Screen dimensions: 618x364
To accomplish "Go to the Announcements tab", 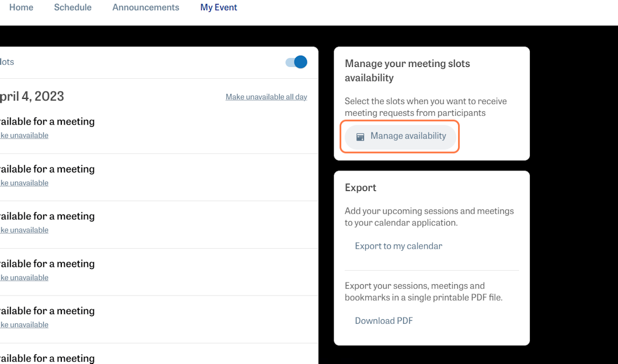I will click(x=146, y=7).
